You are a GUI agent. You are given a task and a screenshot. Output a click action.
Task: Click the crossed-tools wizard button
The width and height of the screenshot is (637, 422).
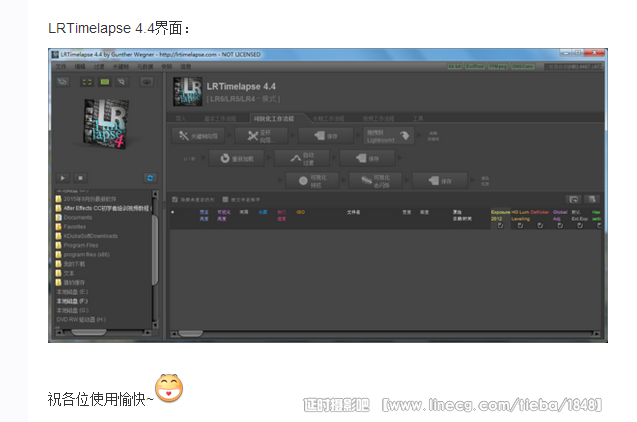[x=261, y=136]
